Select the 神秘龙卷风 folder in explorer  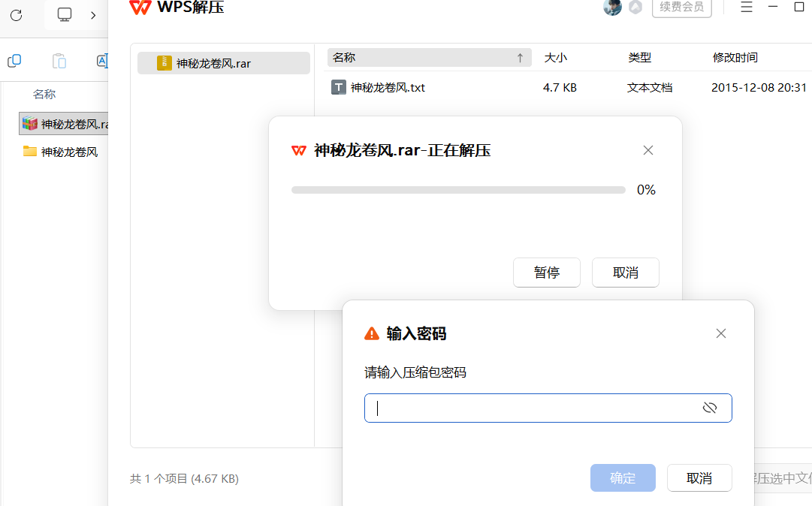61,152
